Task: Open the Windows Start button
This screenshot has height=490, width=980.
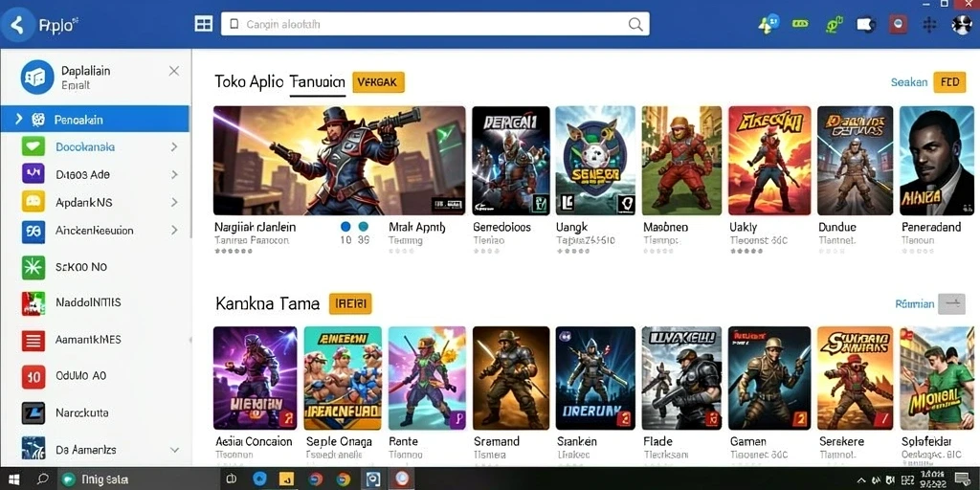Action: click(13, 479)
